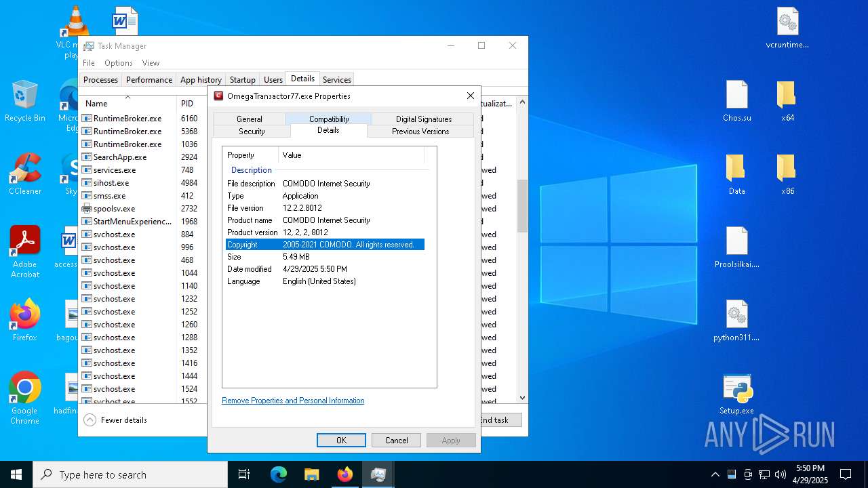Open Adobe Acrobat desktop shortcut
868x488 pixels.
(x=25, y=251)
